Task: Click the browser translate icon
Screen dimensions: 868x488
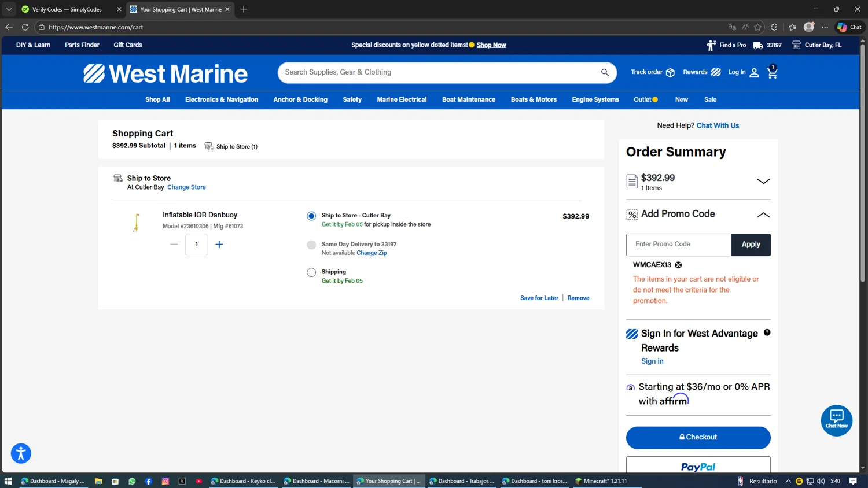Action: pyautogui.click(x=732, y=27)
